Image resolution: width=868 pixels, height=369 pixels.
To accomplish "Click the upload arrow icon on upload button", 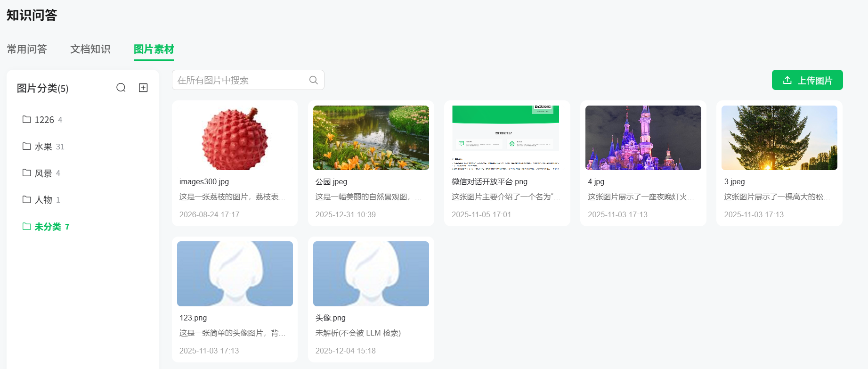I will [787, 80].
